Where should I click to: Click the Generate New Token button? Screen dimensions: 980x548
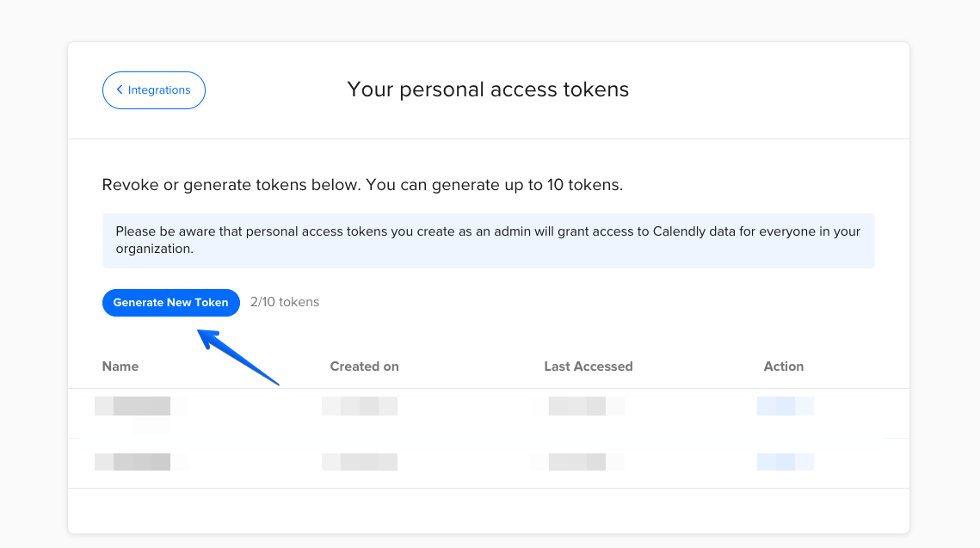pos(170,302)
